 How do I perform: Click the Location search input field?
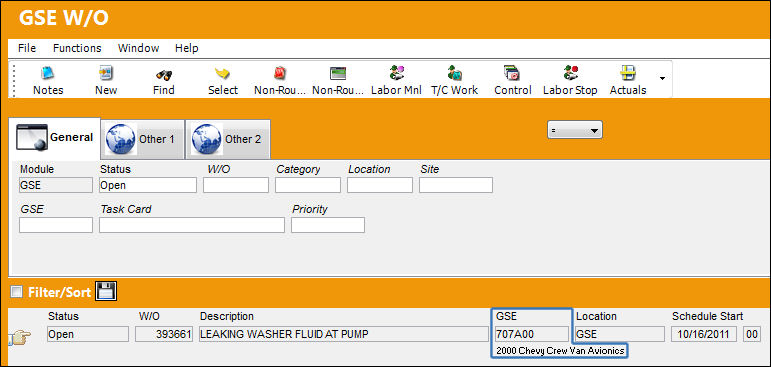pyautogui.click(x=380, y=185)
